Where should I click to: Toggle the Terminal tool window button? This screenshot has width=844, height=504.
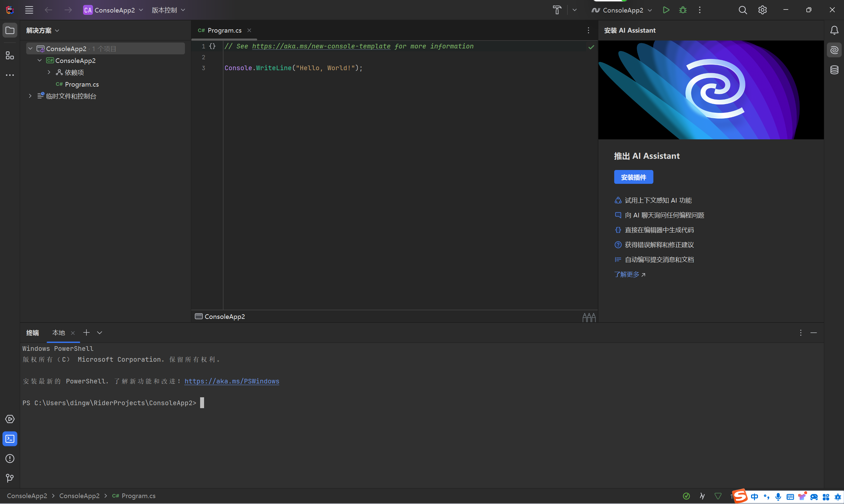(x=10, y=439)
